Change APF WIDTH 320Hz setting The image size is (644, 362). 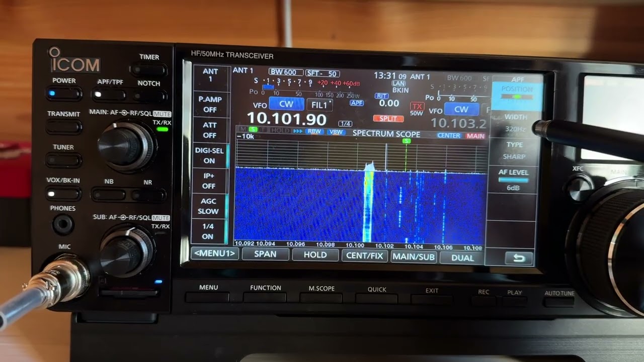(x=516, y=123)
